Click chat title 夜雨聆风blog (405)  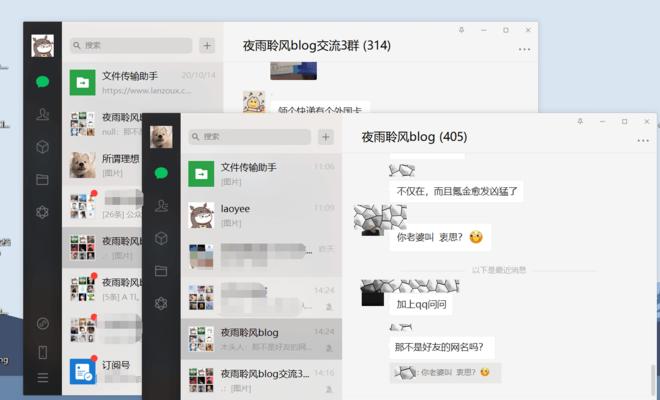pyautogui.click(x=414, y=137)
